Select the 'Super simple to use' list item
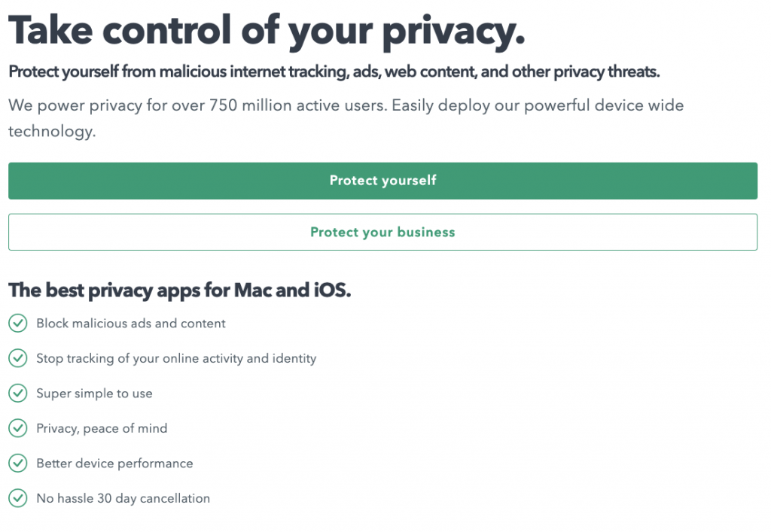The image size is (771, 532). point(94,393)
